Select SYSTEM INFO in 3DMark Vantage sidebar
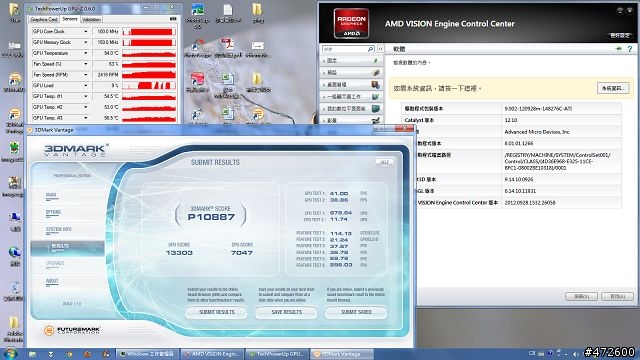640x360 pixels. click(x=59, y=229)
